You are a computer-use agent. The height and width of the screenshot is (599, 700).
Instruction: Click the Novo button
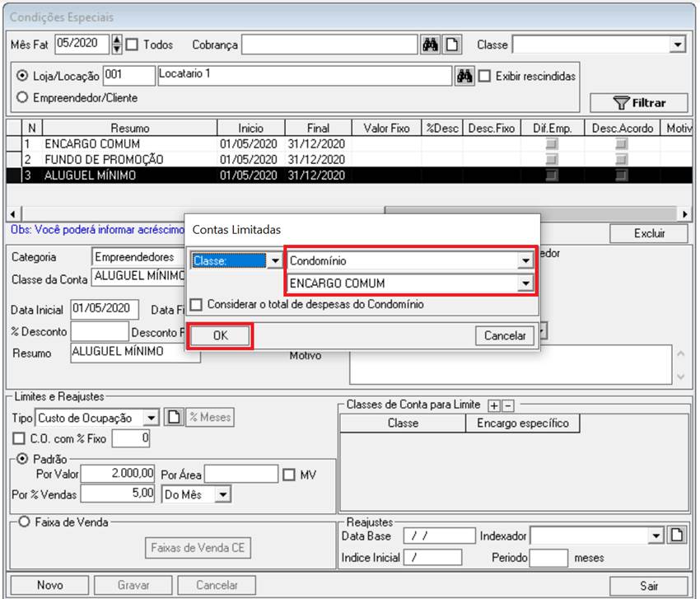click(x=49, y=585)
